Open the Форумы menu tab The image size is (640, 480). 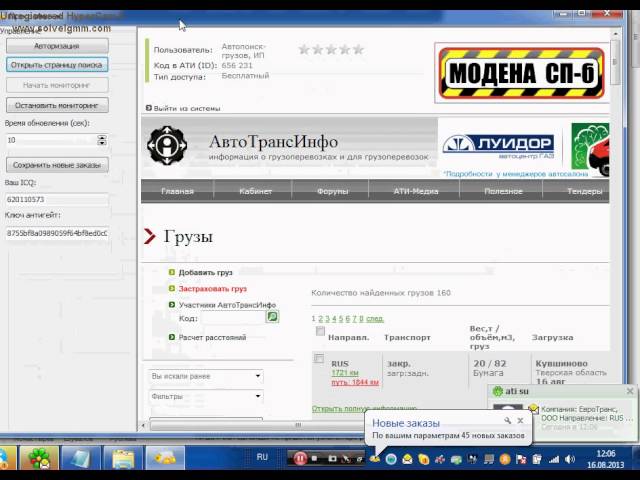coord(333,191)
